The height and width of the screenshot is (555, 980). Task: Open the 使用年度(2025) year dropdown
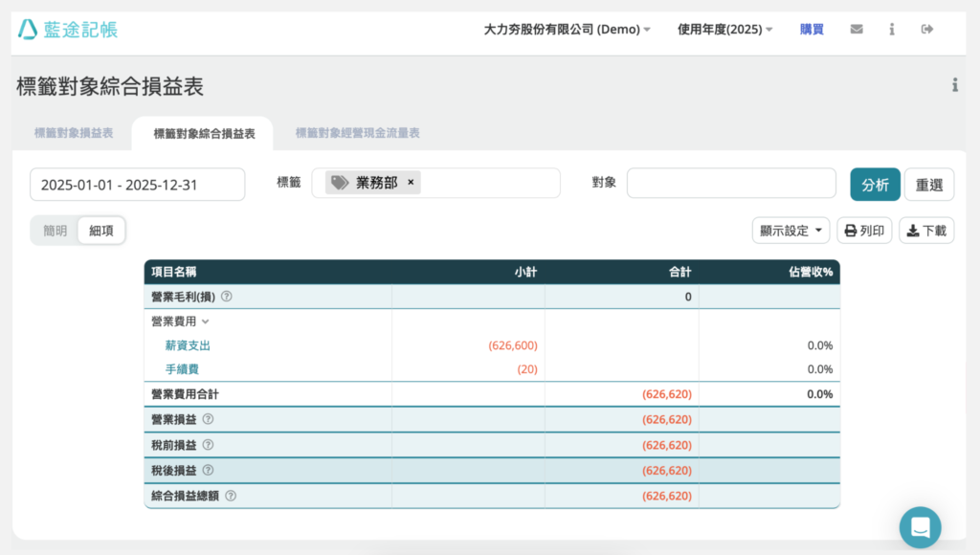point(725,29)
